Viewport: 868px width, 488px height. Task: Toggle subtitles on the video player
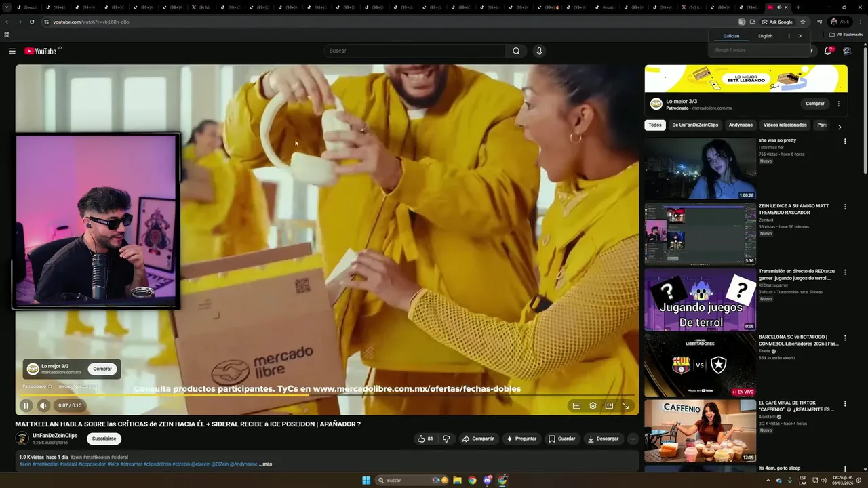[x=576, y=405]
